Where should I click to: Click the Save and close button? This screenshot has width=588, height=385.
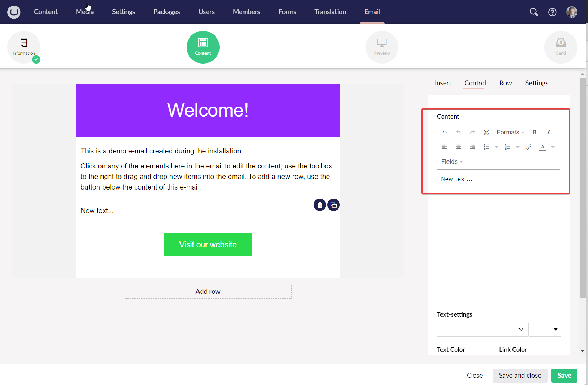point(520,376)
